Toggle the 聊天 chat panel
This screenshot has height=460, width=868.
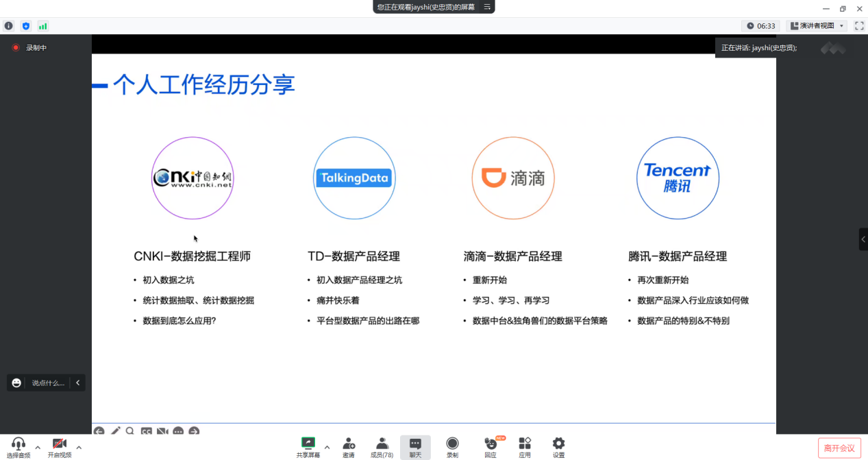pos(415,446)
